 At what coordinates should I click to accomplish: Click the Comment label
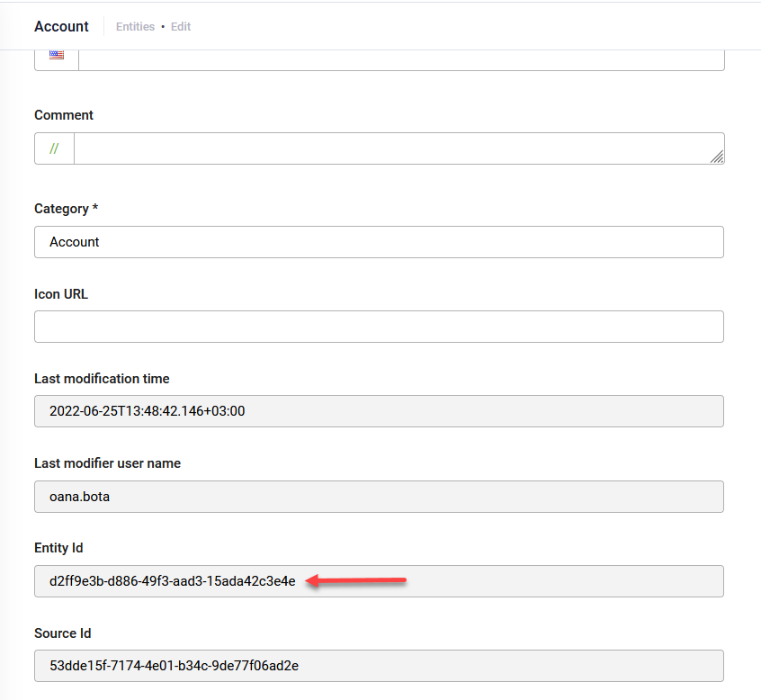pyautogui.click(x=64, y=115)
